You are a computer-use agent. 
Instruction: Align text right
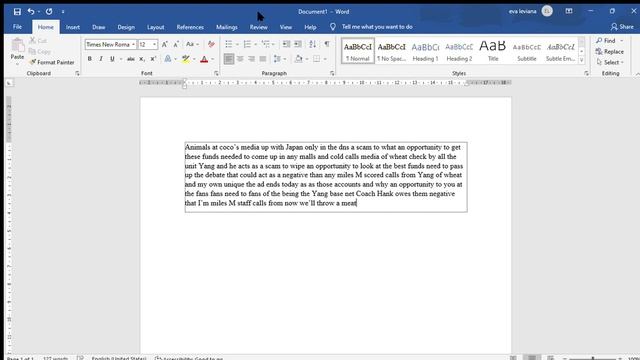click(251, 59)
